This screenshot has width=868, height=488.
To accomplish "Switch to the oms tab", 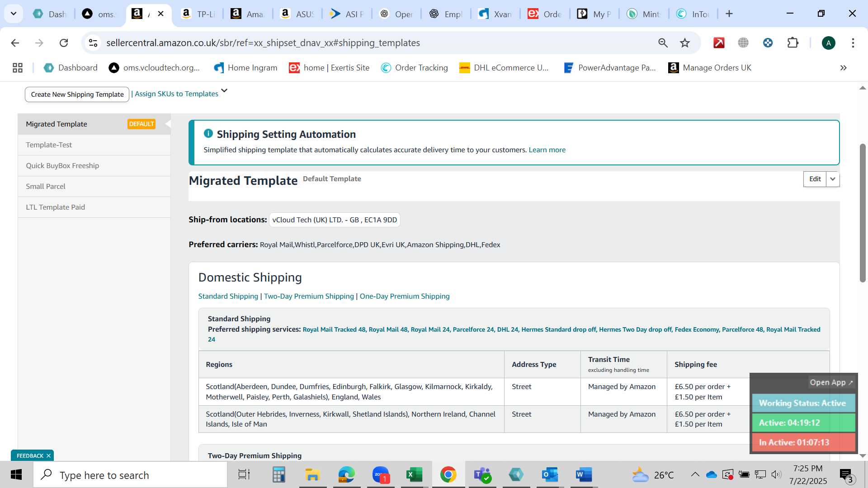I will pyautogui.click(x=99, y=14).
